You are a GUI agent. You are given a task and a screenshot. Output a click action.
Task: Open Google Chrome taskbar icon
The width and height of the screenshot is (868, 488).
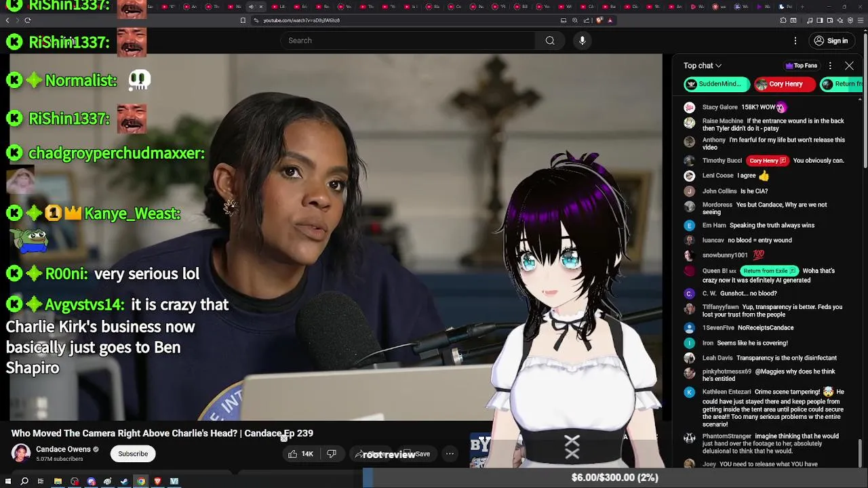(x=141, y=481)
